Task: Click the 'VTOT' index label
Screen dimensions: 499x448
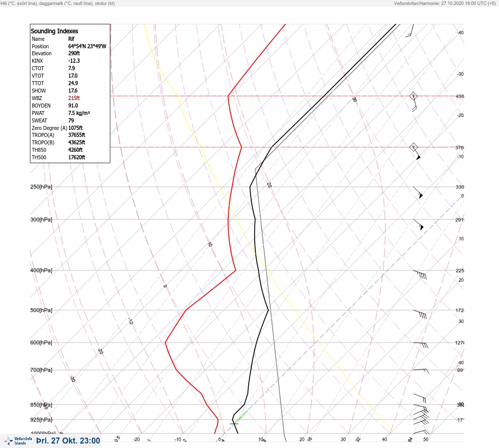Action: 38,76
